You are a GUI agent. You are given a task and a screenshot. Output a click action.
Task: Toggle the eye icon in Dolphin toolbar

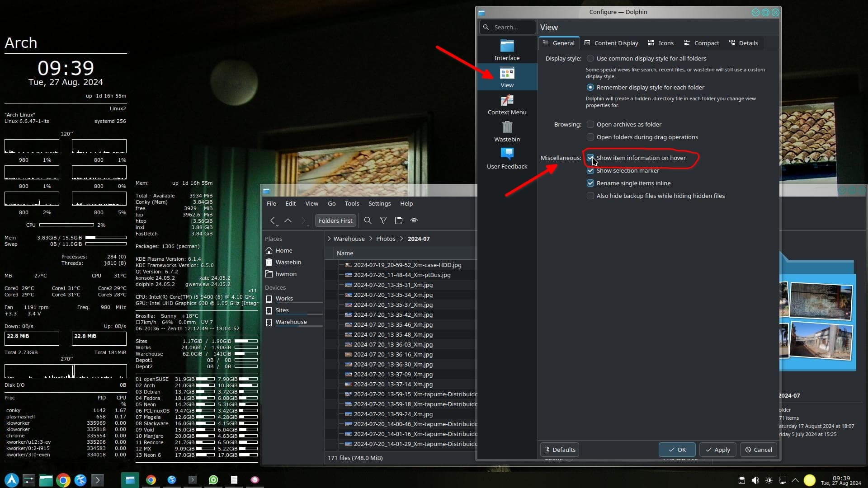(414, 221)
